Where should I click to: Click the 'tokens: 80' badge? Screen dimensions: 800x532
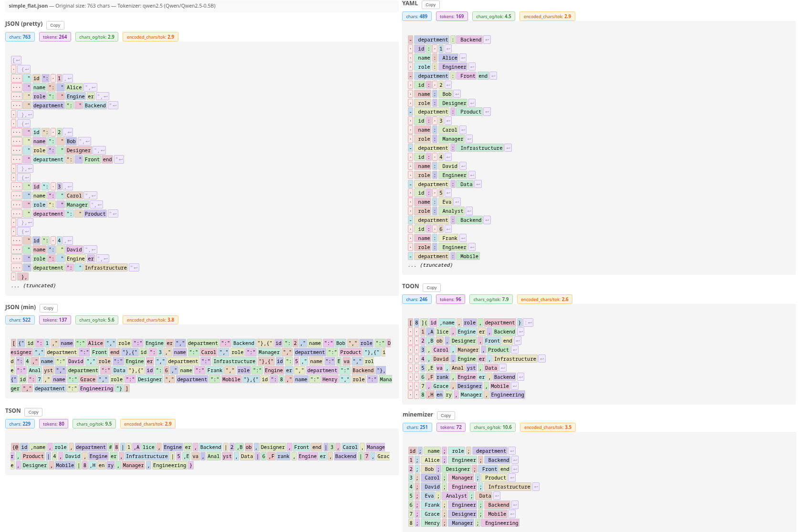[53, 424]
